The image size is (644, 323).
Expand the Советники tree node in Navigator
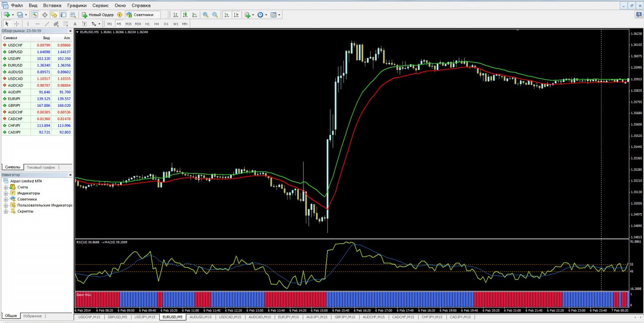coord(6,199)
